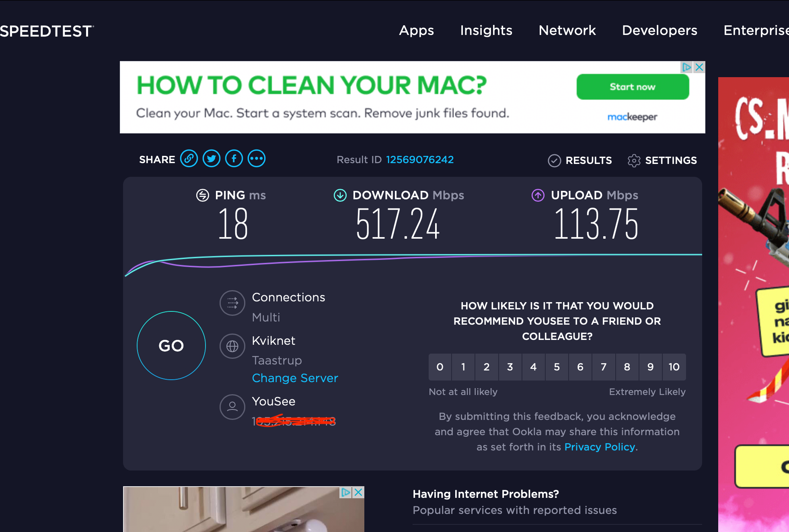Click the 517.24 download value

click(398, 224)
